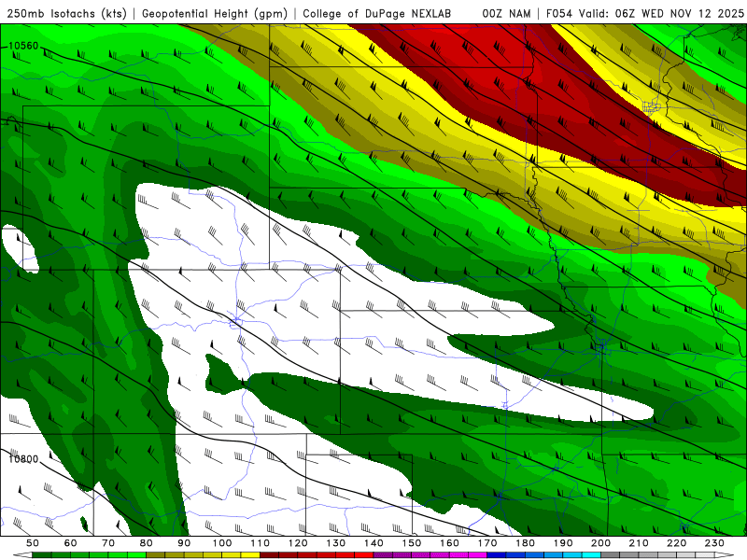Click the "Geopotential Height (gpm)" header label
This screenshot has height=560, width=747.
click(215, 14)
